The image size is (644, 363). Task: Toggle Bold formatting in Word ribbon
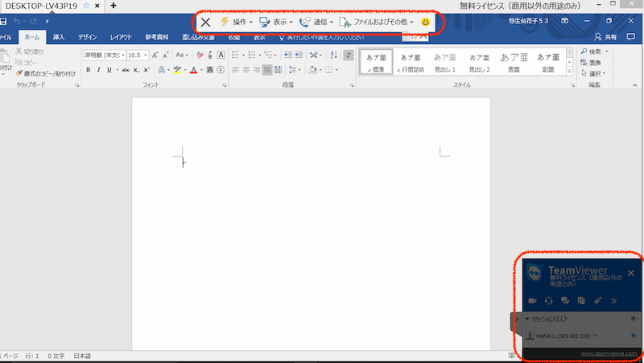click(x=88, y=70)
